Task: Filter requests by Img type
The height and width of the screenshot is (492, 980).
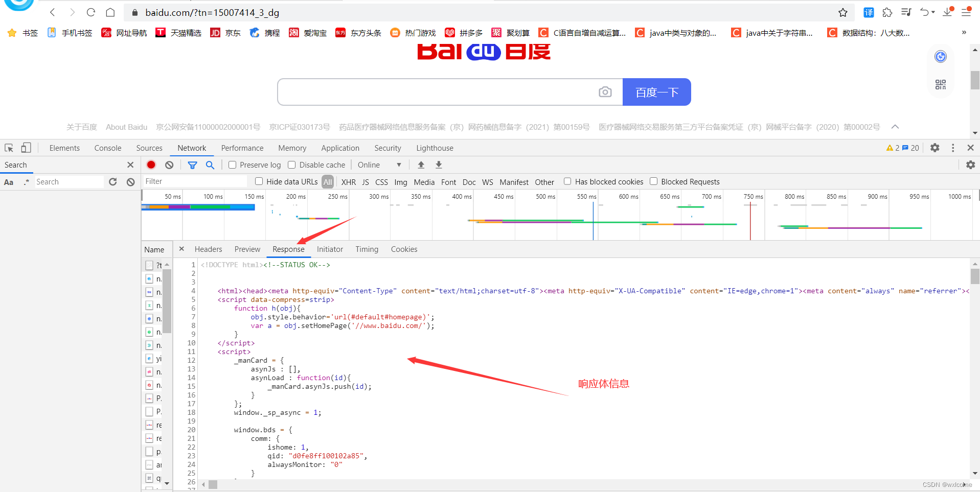Action: pos(401,182)
